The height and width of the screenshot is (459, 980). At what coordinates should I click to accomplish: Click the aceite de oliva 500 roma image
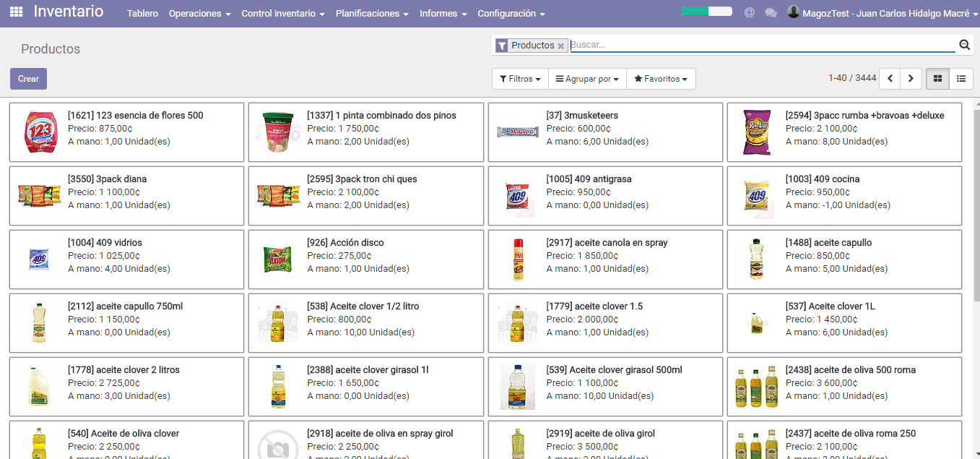[757, 387]
